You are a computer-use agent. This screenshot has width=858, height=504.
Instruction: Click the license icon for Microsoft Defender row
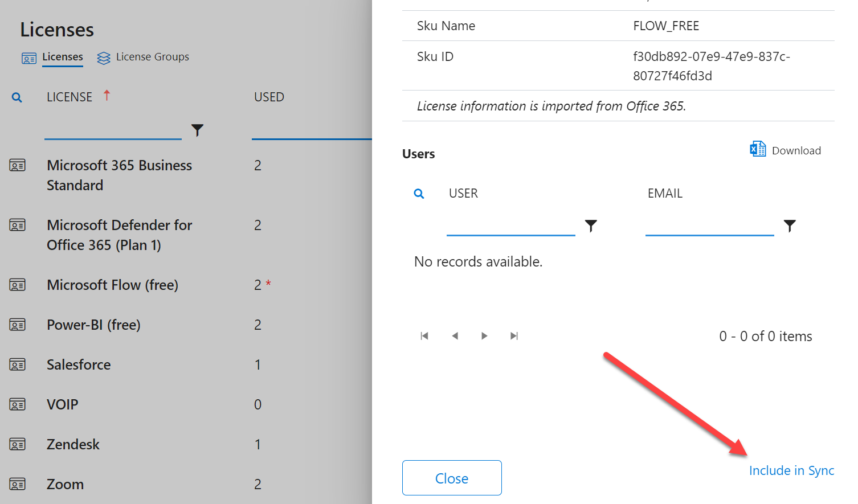pos(18,226)
